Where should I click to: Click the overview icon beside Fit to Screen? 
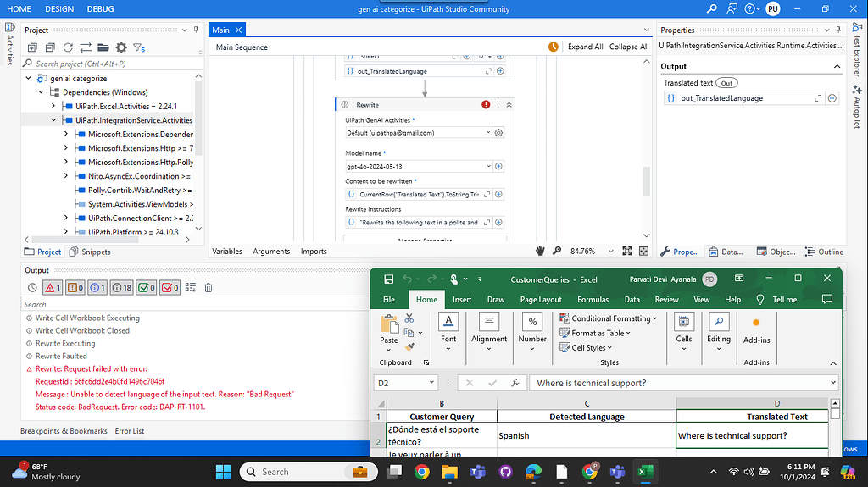tap(644, 252)
